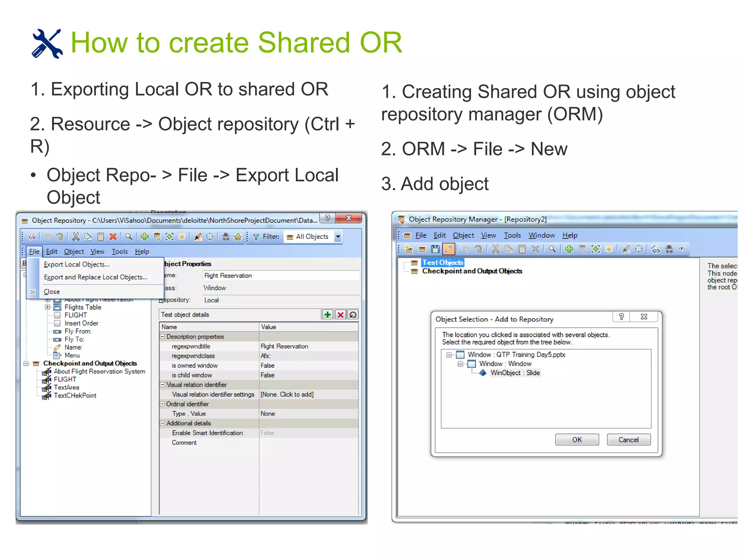Open Help menu in ORM
Viewport: 747px width, 560px height.
[x=570, y=236]
